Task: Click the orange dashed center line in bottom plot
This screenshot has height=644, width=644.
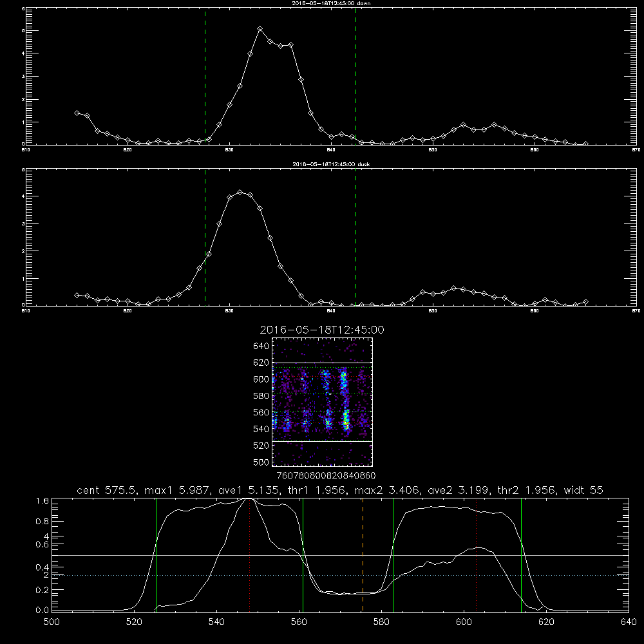Action: pyautogui.click(x=363, y=554)
